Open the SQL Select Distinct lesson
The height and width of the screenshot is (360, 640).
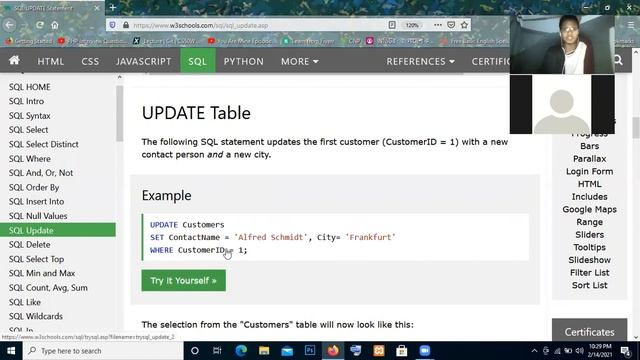44,144
